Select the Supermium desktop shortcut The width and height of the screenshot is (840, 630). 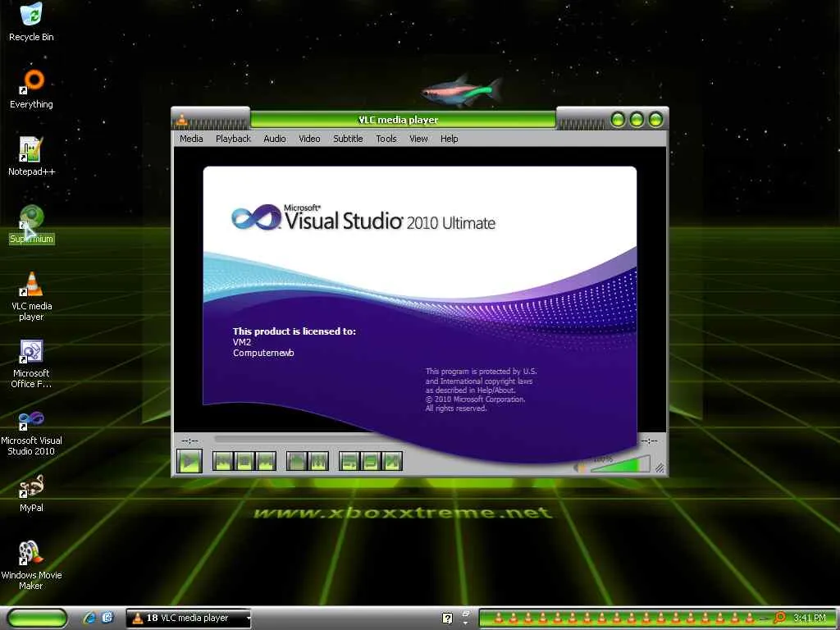(x=31, y=225)
